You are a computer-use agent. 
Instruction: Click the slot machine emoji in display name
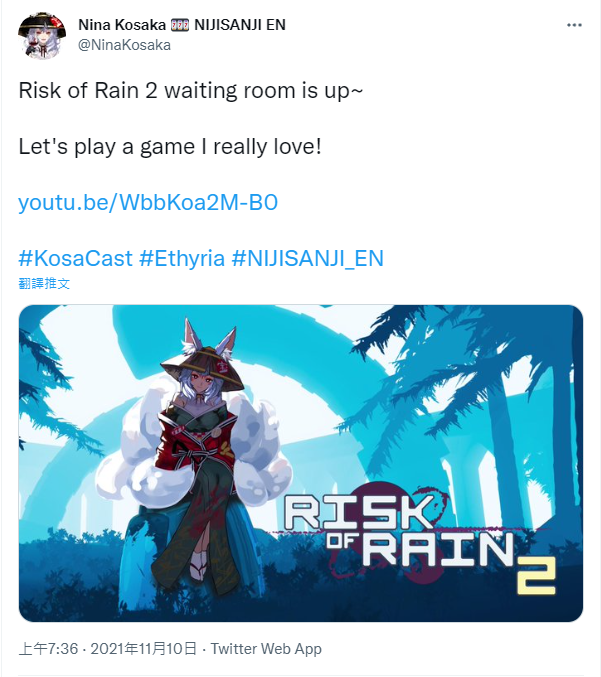[180, 25]
